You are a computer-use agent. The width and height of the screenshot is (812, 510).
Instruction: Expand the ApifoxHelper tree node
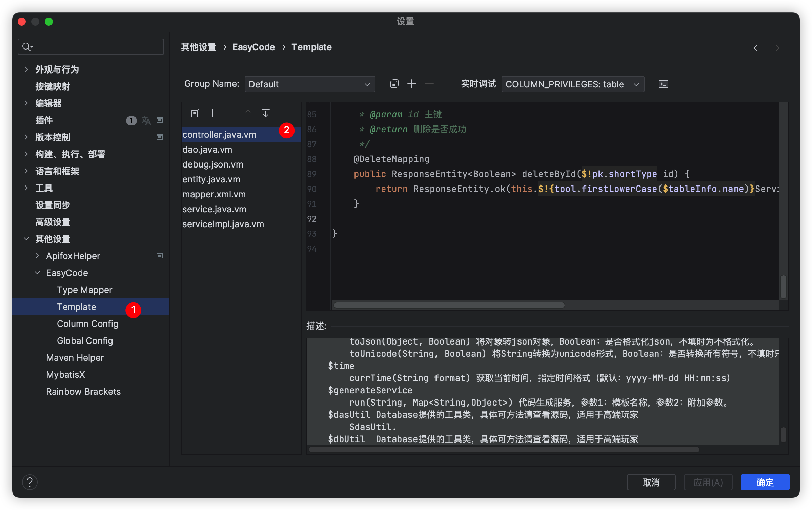(x=37, y=256)
